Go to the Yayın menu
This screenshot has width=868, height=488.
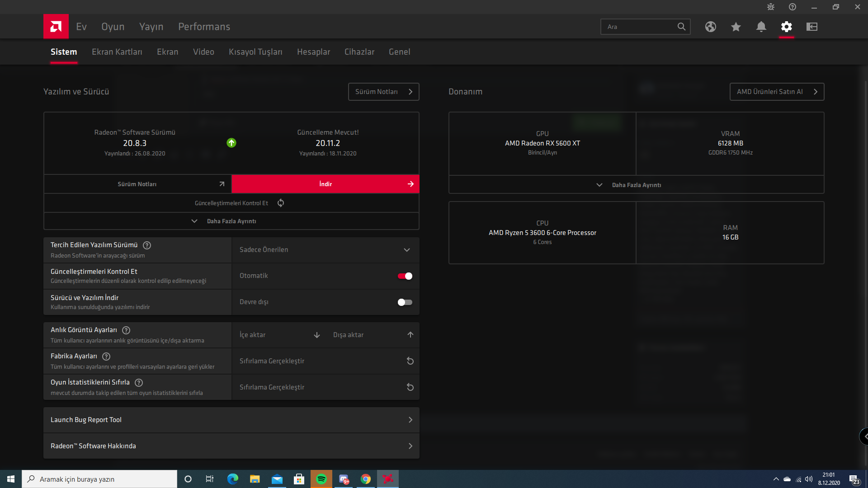pyautogui.click(x=151, y=27)
